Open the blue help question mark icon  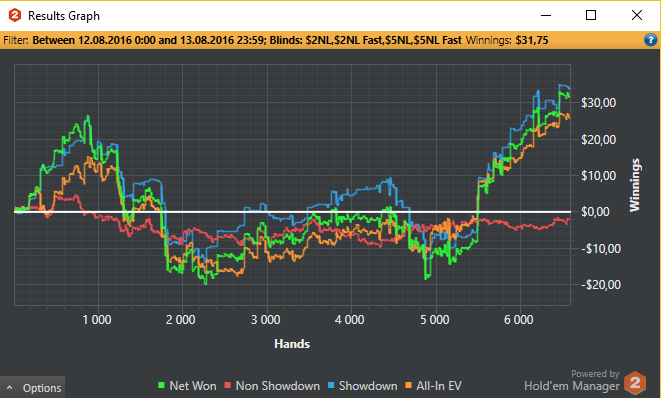(x=650, y=40)
